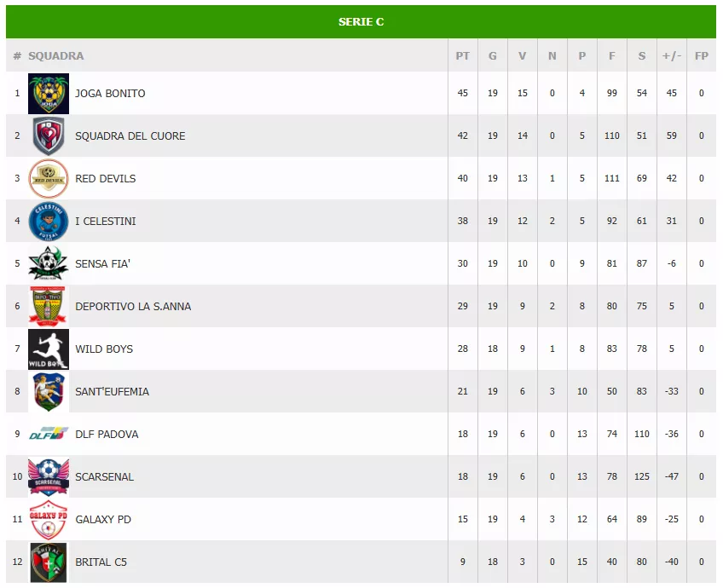Screen dimensions: 723x588
Task: Click the Red Devils team crest
Action: 49,179
